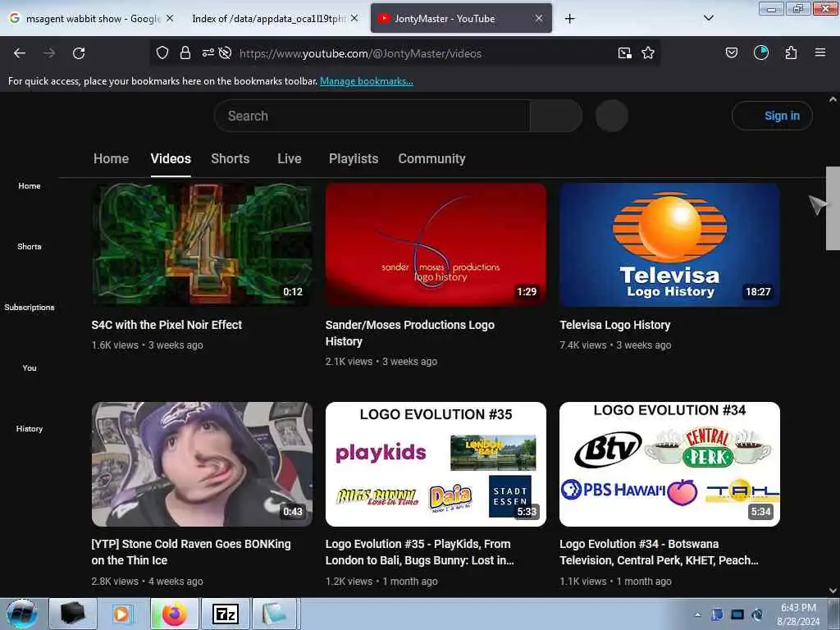Open the Firefox account profile icon
Viewport: 840px width, 630px height.
coord(761,53)
